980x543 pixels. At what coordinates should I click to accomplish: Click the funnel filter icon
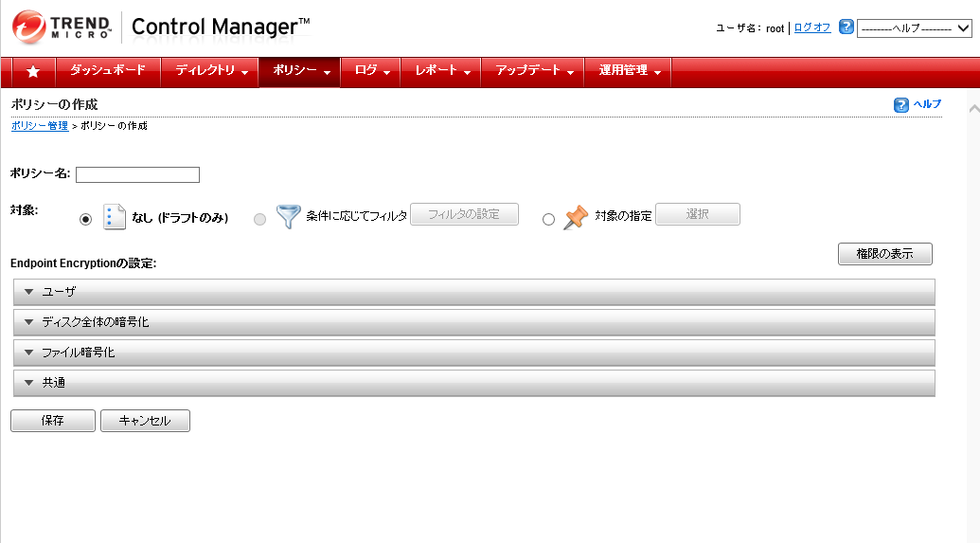click(288, 217)
